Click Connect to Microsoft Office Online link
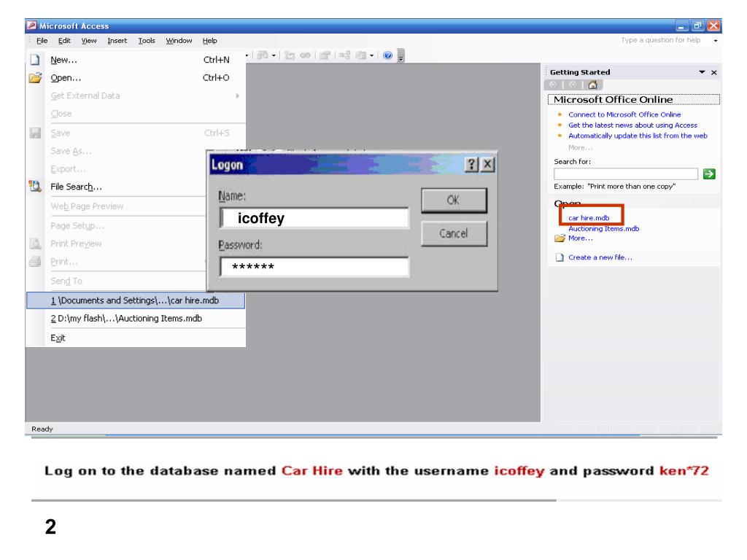 click(x=624, y=114)
